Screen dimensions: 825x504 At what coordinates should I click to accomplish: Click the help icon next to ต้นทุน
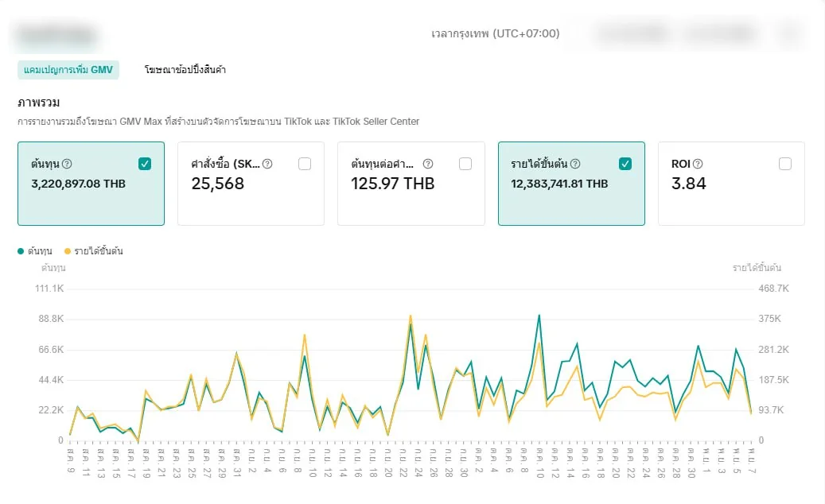pos(67,164)
